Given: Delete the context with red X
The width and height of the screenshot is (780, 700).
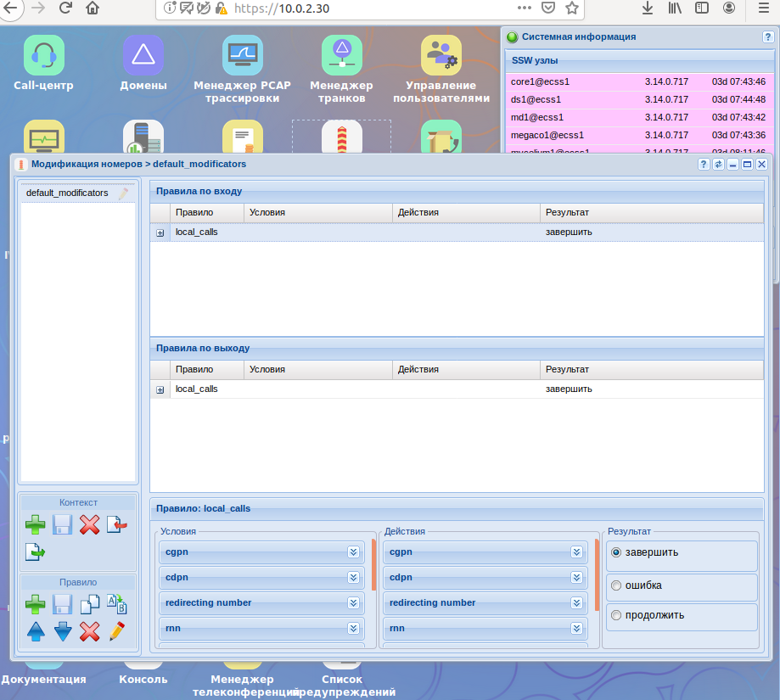Looking at the screenshot, I should (x=89, y=525).
